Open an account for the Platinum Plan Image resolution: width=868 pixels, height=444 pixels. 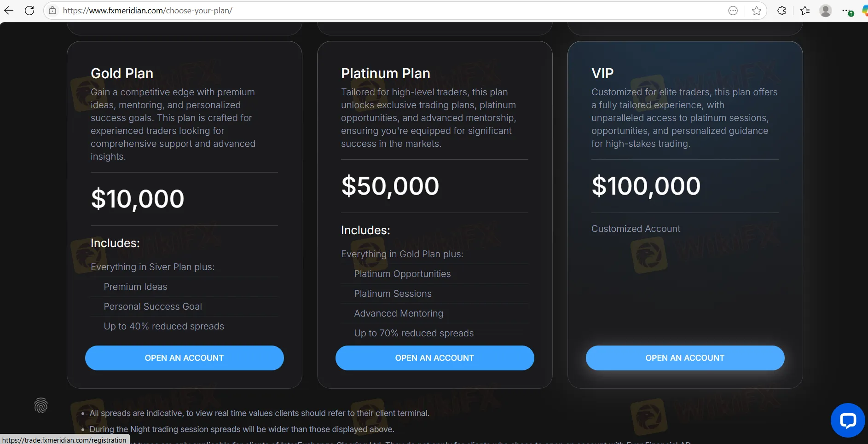coord(435,358)
